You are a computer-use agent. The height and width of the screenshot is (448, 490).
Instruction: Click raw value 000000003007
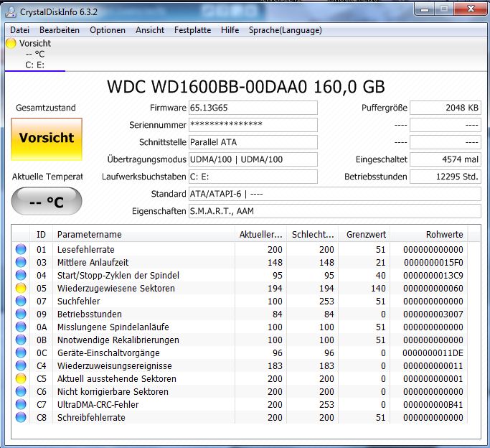433,314
